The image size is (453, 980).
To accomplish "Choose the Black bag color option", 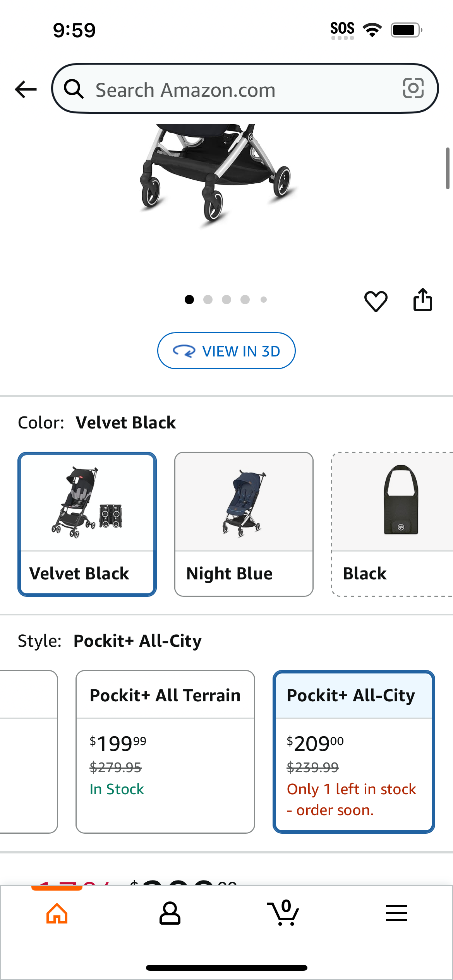I will tap(392, 524).
